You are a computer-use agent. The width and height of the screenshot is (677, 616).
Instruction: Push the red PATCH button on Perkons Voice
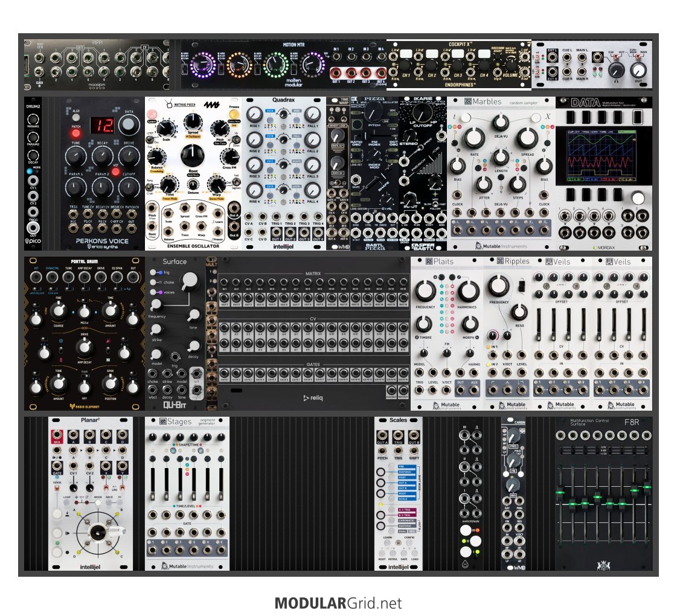(76, 133)
